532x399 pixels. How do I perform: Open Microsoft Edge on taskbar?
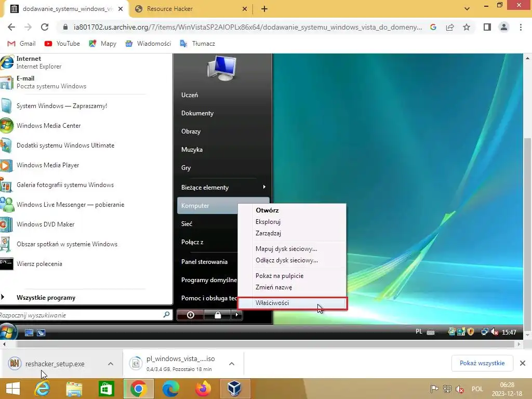coord(170,389)
